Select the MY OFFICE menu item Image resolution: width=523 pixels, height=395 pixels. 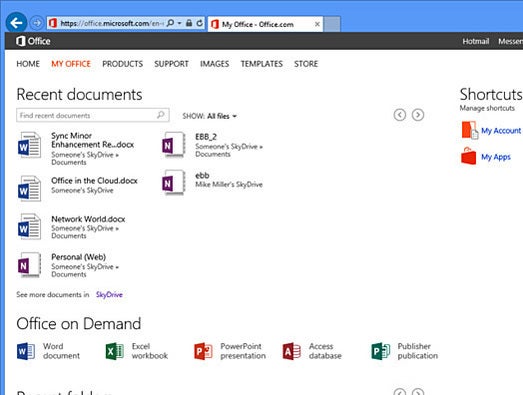pos(71,64)
